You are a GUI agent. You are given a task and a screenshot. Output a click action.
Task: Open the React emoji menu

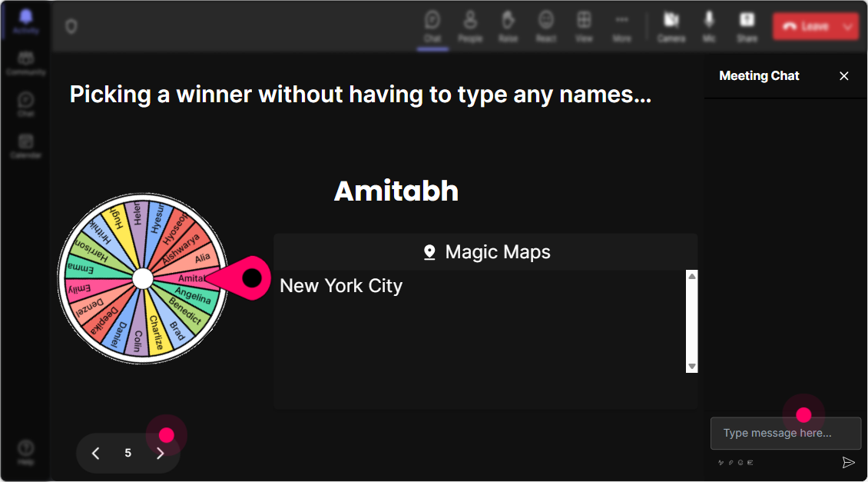click(546, 26)
